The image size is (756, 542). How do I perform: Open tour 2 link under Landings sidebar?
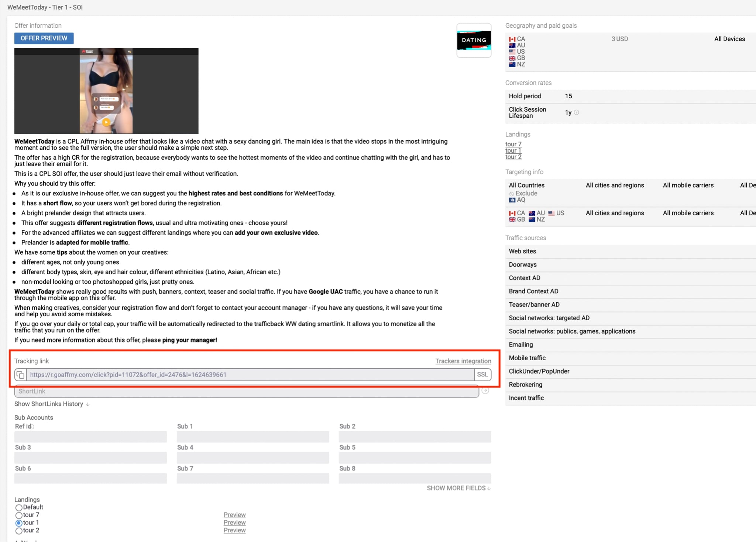pos(513,157)
